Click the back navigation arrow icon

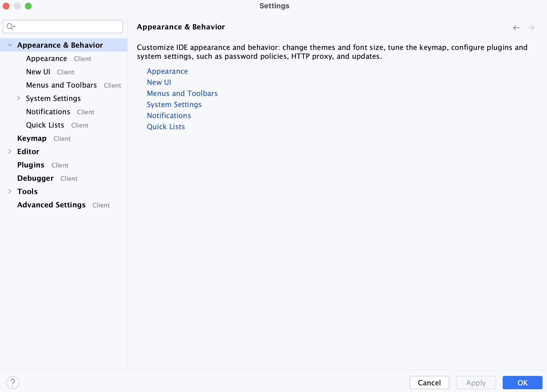[517, 27]
